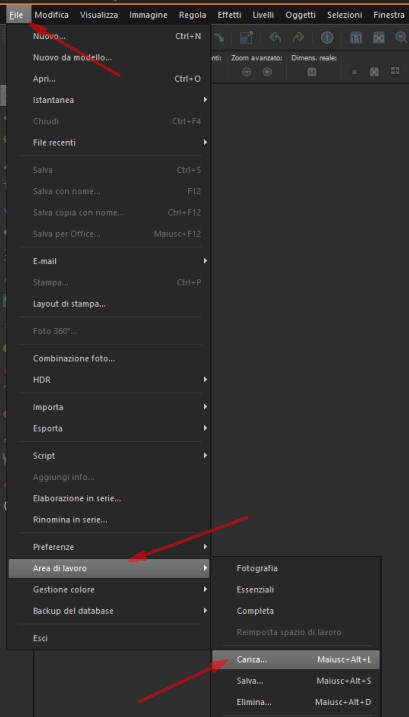Open the Livelli menu
Image resolution: width=409 pixels, height=717 pixels.
tap(263, 15)
